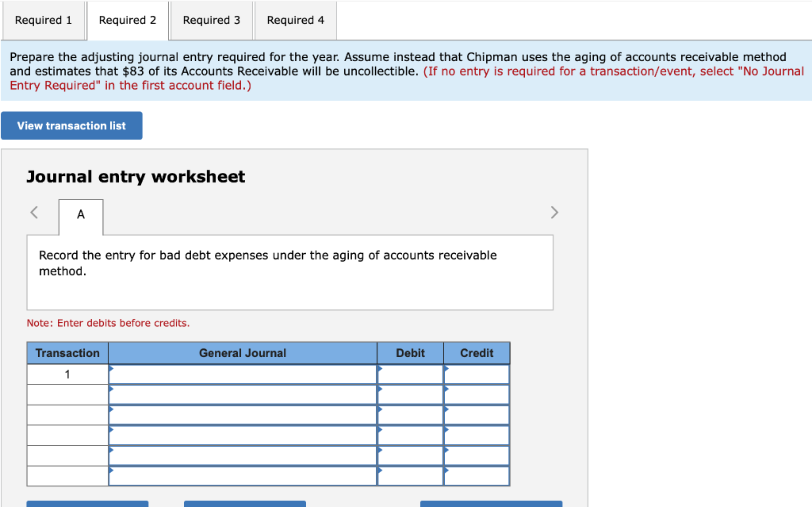812x507 pixels.
Task: Switch to the Required 1 tab
Action: coord(44,20)
